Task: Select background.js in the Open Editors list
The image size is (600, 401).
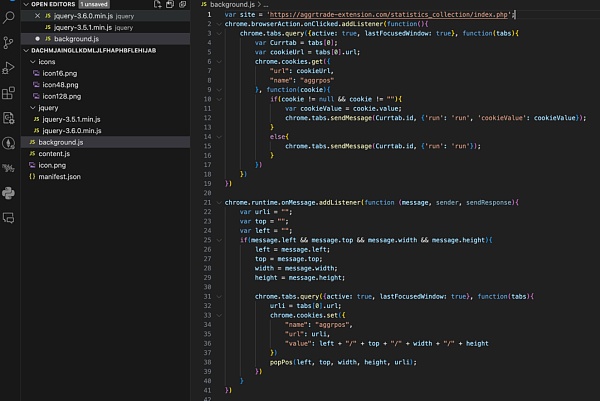Action: tap(76, 39)
